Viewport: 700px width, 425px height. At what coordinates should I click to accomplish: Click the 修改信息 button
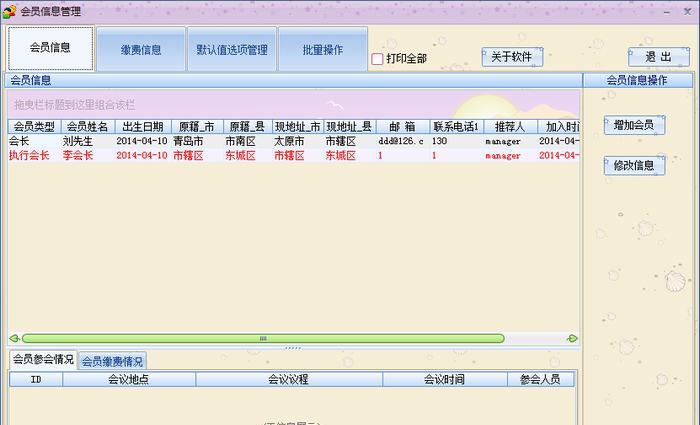click(634, 165)
